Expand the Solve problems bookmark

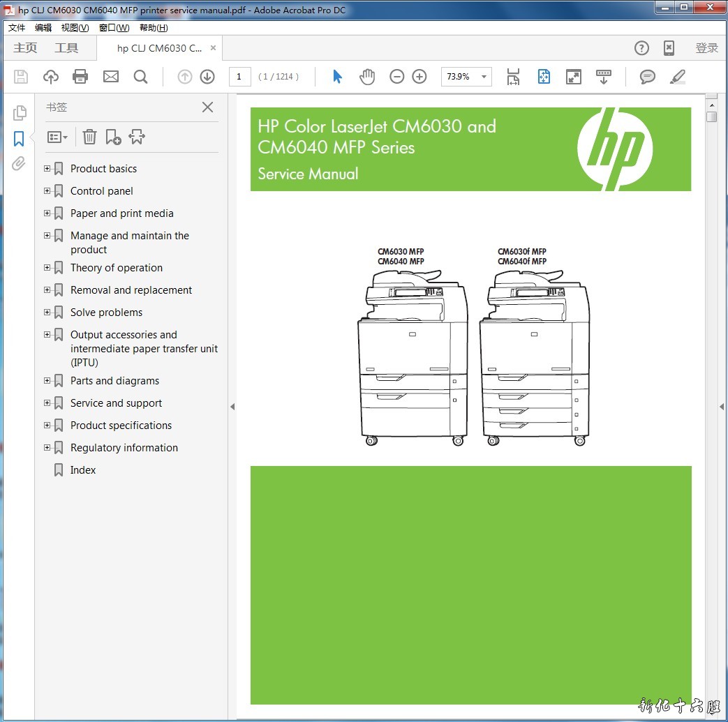(x=47, y=313)
